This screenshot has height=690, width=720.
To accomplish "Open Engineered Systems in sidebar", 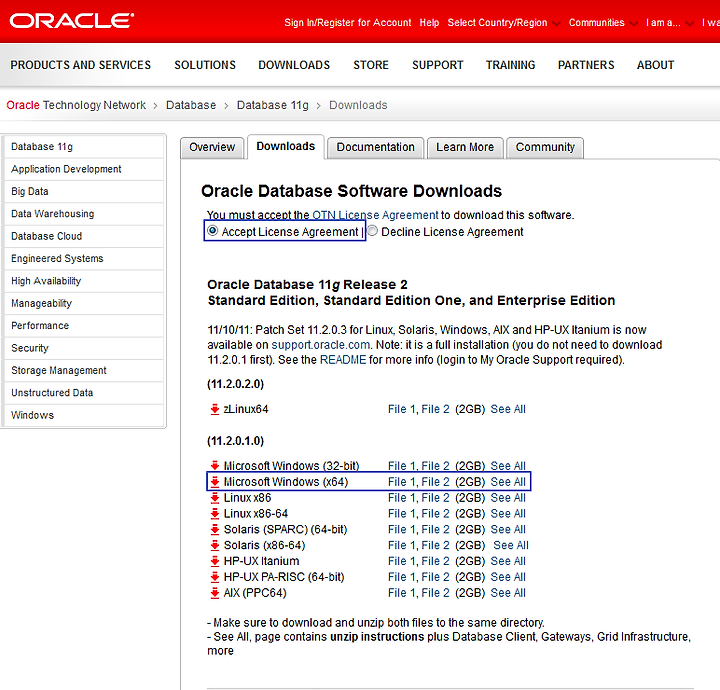I will [84, 259].
